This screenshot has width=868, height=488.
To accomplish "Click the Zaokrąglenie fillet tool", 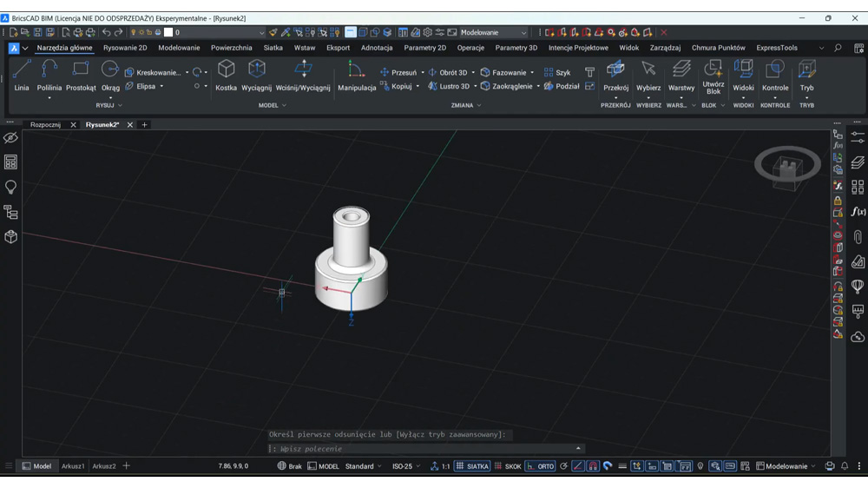I will tap(507, 87).
